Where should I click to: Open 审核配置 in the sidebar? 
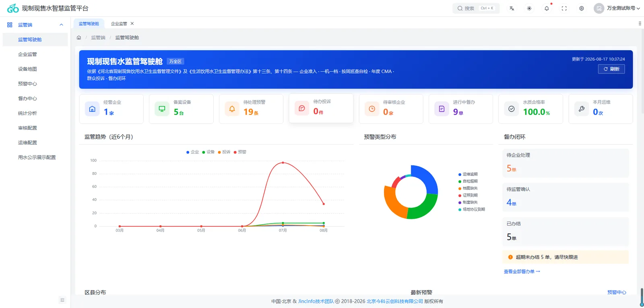pyautogui.click(x=35, y=128)
